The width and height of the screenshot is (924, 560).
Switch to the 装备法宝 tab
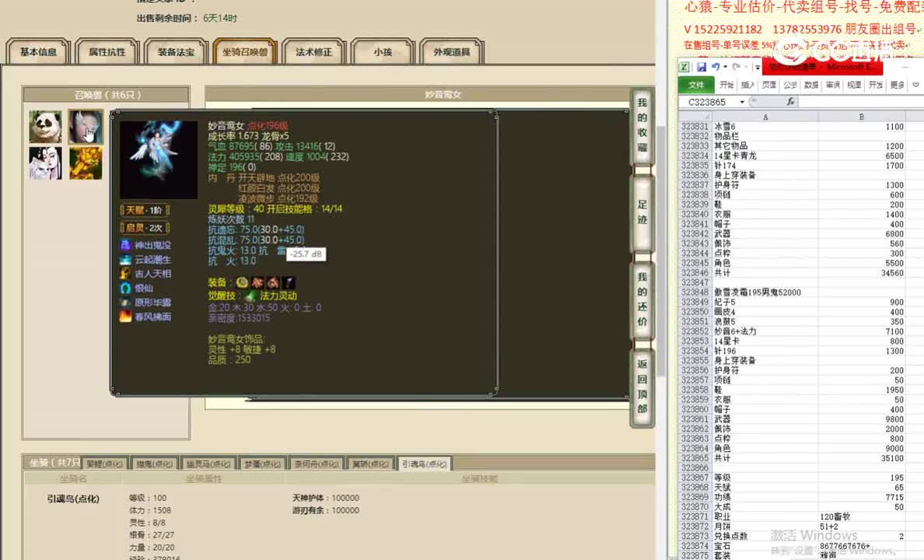pos(176,52)
